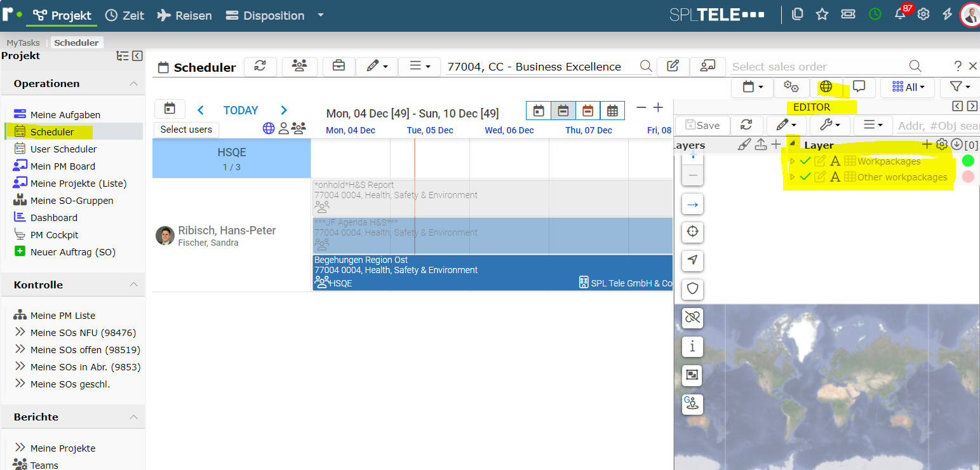The height and width of the screenshot is (470, 980).
Task: Click the PM board icon beside sales order field
Action: (x=708, y=66)
